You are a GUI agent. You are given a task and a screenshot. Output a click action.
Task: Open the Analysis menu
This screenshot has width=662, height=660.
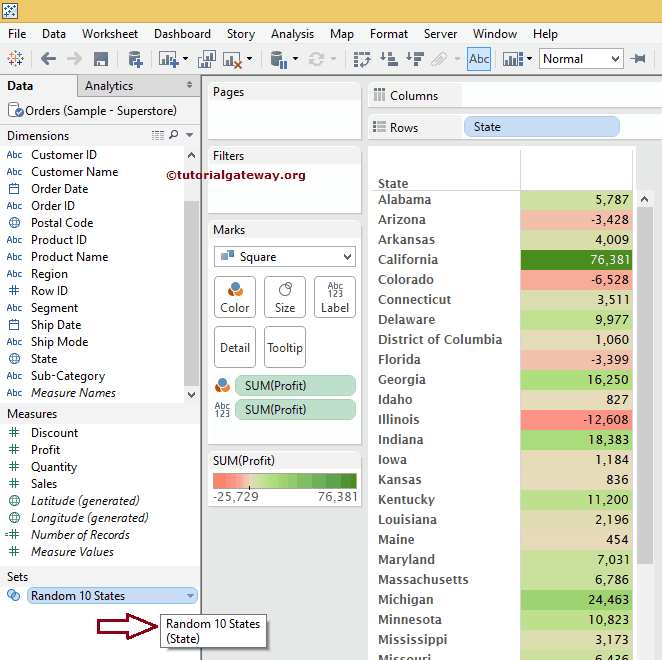click(292, 34)
